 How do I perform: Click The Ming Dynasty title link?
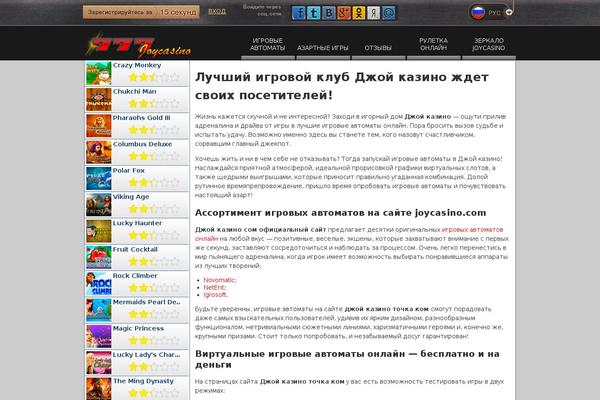[x=143, y=381]
